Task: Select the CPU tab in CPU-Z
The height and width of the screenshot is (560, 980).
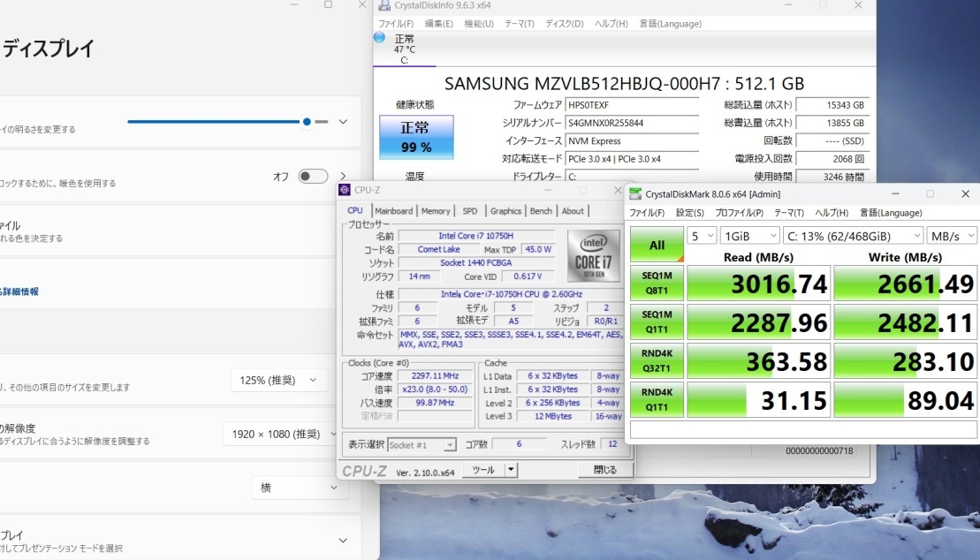Action: (355, 210)
